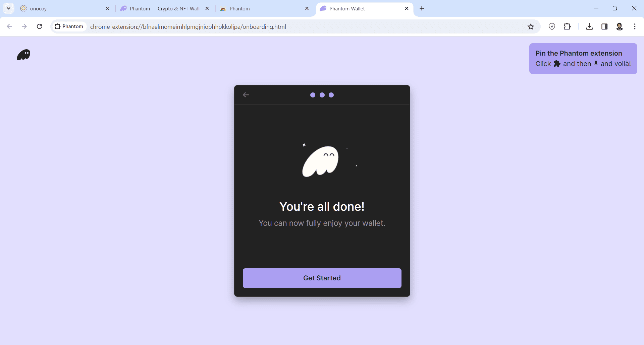644x345 pixels.
Task: Click the Get Started button
Action: (322, 278)
